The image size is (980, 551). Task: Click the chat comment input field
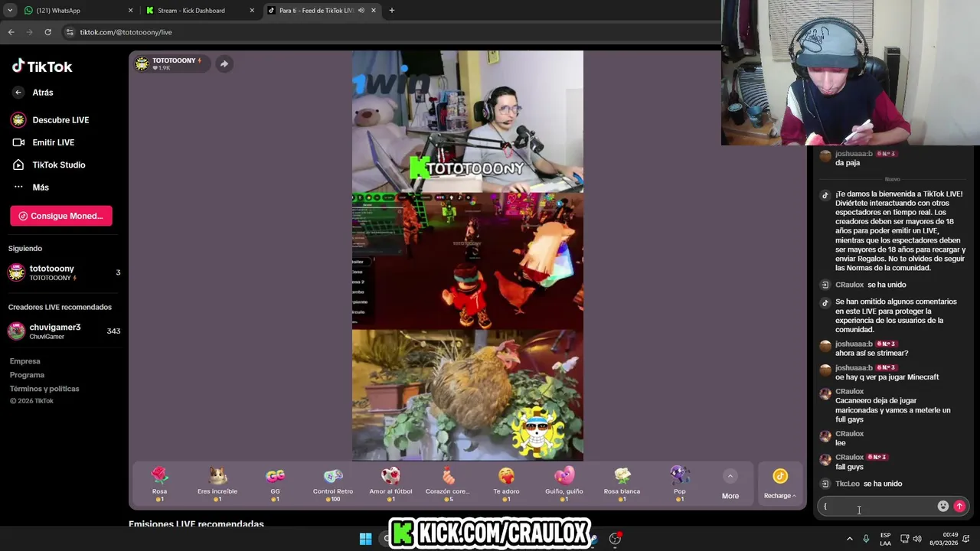[877, 506]
